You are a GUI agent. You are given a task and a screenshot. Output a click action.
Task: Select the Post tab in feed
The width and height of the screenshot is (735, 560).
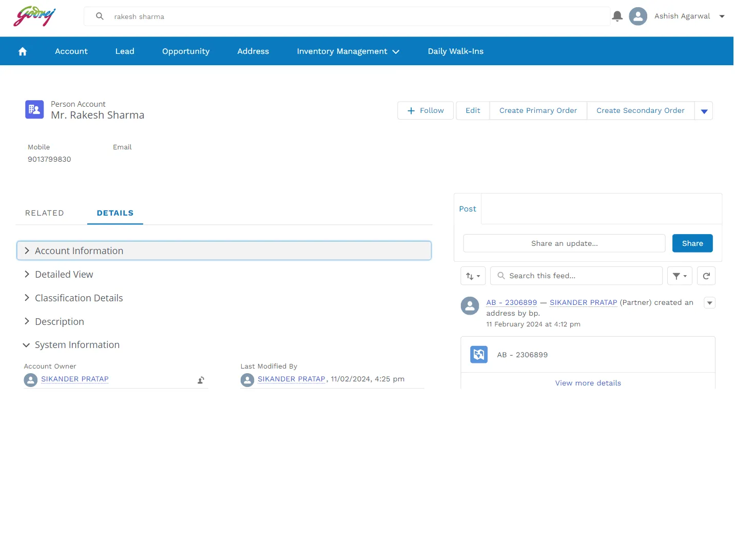pos(468,209)
